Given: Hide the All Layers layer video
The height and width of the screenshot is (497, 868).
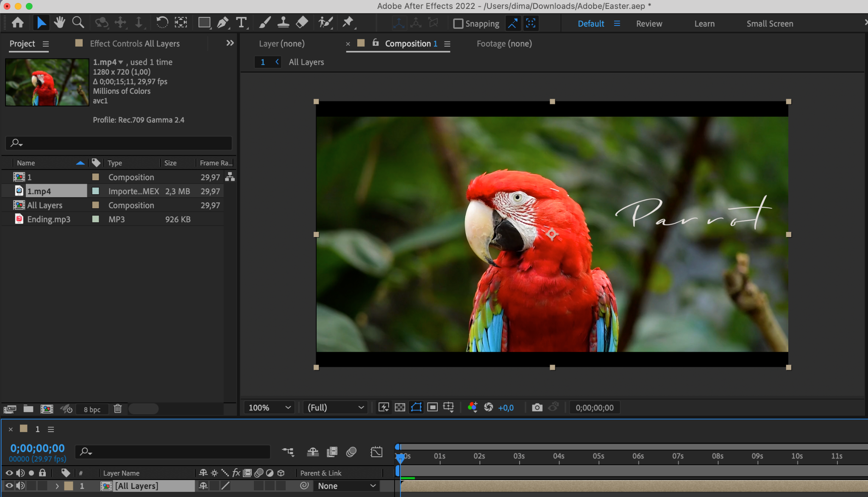Looking at the screenshot, I should [x=9, y=486].
